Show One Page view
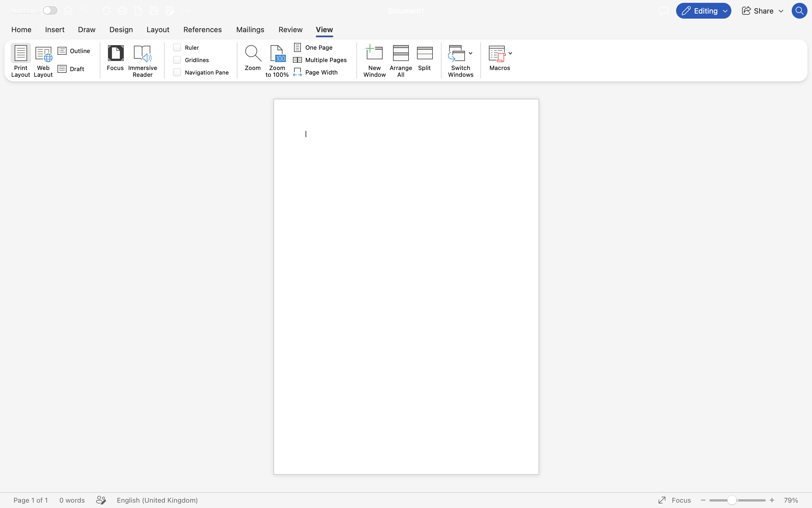This screenshot has width=812, height=508. (314, 47)
